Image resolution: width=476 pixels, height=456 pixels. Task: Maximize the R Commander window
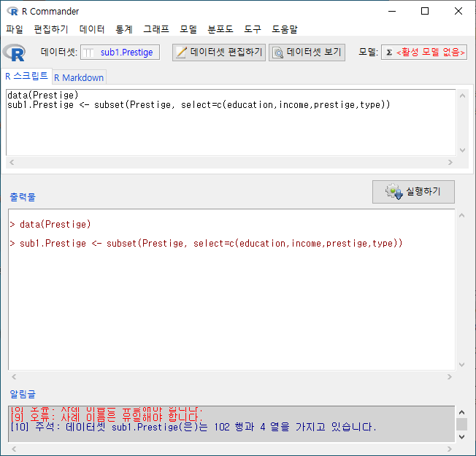click(425, 11)
